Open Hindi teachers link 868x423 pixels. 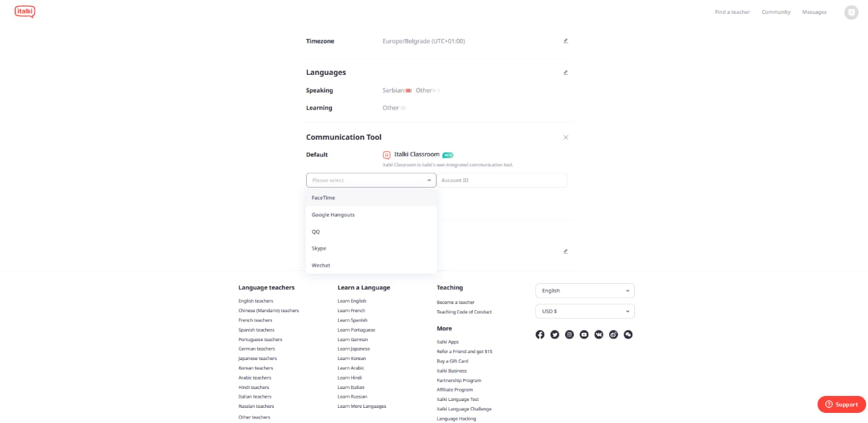[x=253, y=387]
